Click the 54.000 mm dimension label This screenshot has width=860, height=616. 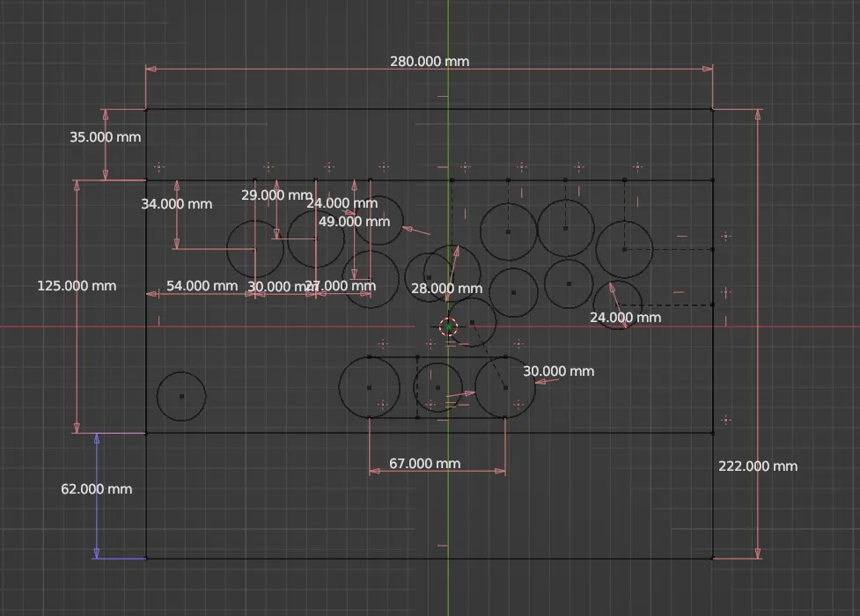(202, 286)
